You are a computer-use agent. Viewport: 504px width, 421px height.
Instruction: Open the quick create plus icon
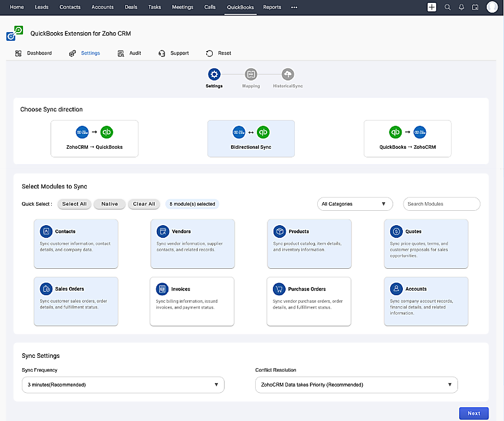[x=432, y=7]
